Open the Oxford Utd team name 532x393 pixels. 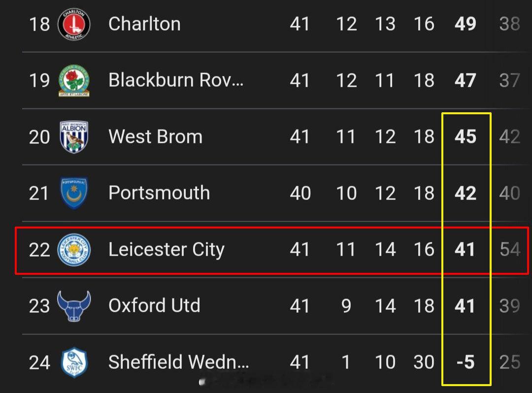(154, 306)
